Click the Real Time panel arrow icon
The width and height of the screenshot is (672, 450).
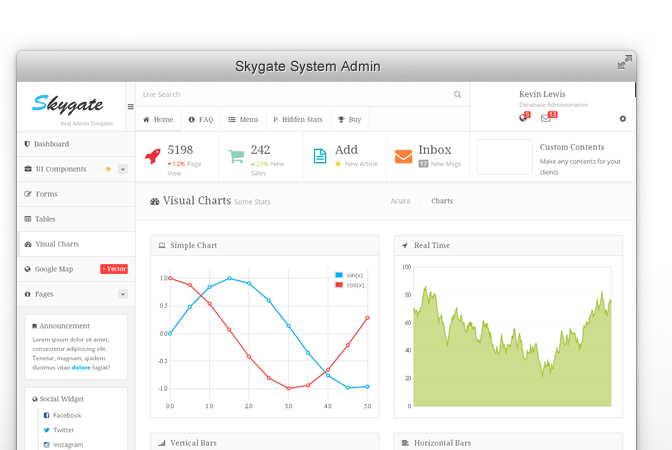click(x=405, y=246)
